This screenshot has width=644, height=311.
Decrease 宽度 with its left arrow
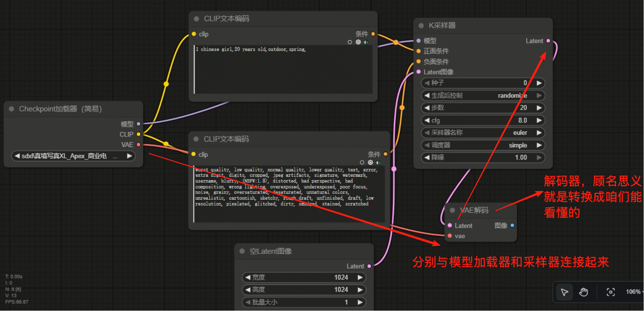(248, 277)
